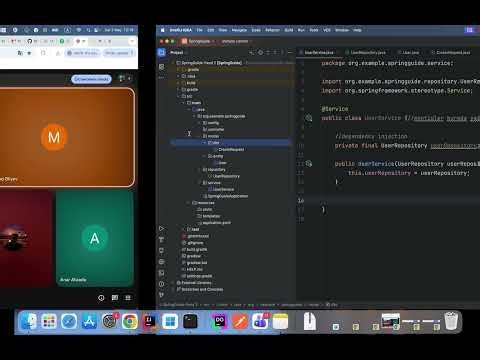Viewport: 480px width, 360px height.
Task: Open the Project view dropdown
Action: pyautogui.click(x=179, y=52)
